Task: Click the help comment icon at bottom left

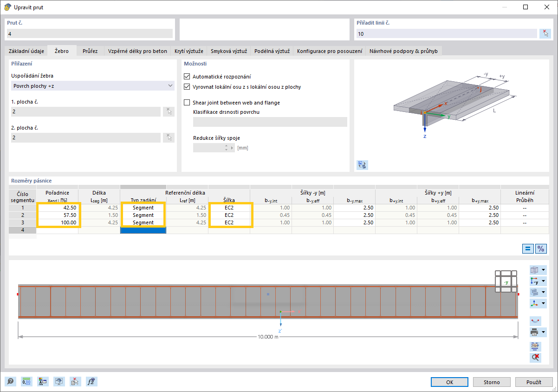Action: [10, 382]
